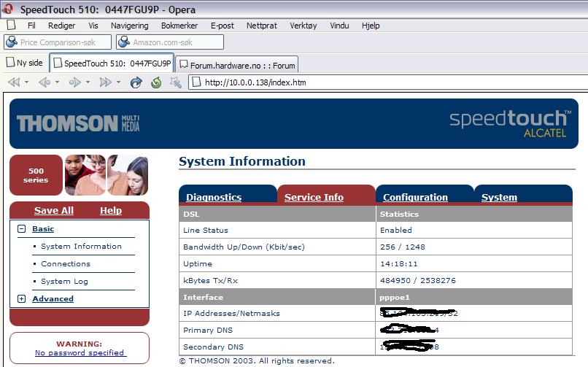Open the Nettprat menu
Screen dimensions: 588x367
[x=261, y=26]
